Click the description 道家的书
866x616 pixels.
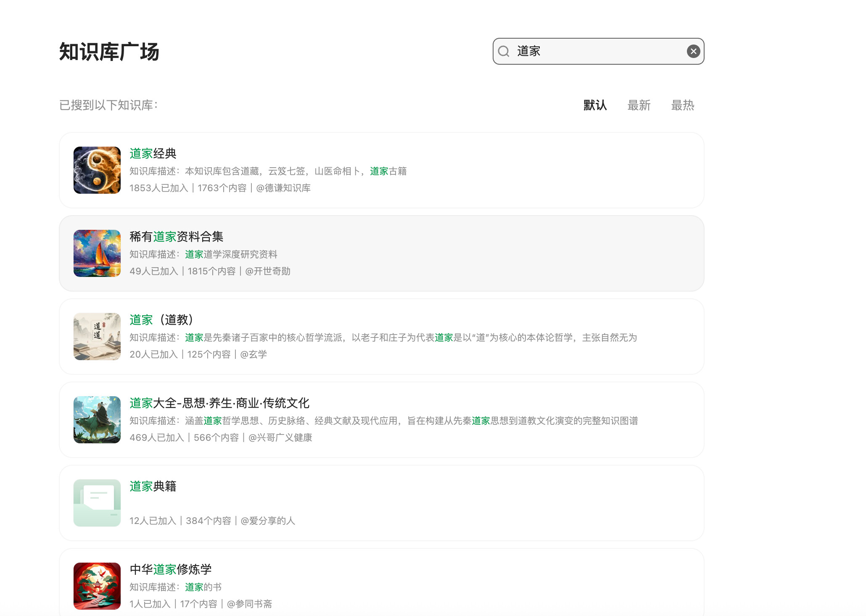click(176, 587)
